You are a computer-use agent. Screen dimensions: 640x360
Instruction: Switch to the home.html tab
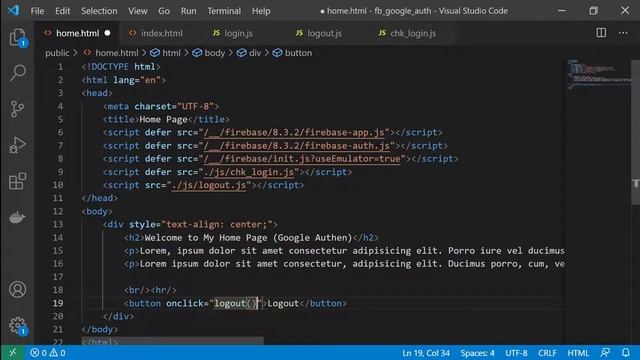(77, 33)
